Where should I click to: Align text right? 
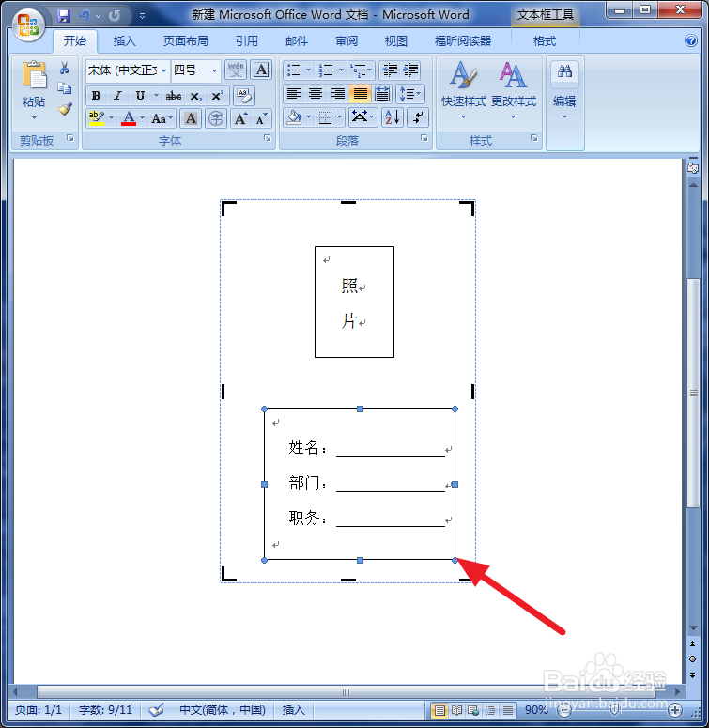pos(338,94)
